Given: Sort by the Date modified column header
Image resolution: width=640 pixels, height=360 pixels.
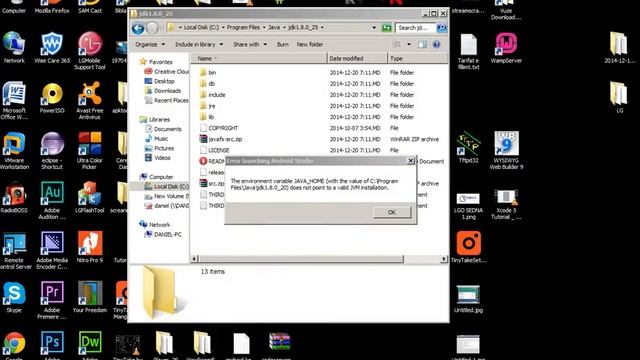Looking at the screenshot, I should click(357, 58).
